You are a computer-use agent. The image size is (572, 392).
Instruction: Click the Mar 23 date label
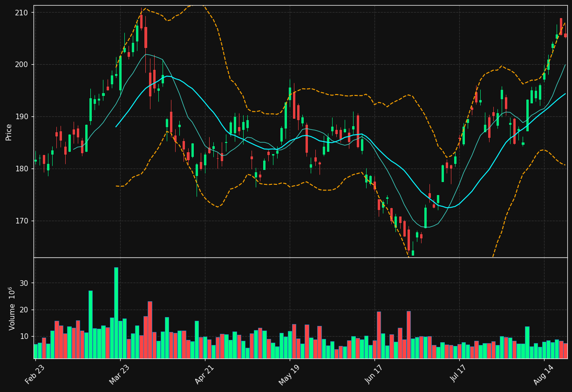[x=120, y=374]
